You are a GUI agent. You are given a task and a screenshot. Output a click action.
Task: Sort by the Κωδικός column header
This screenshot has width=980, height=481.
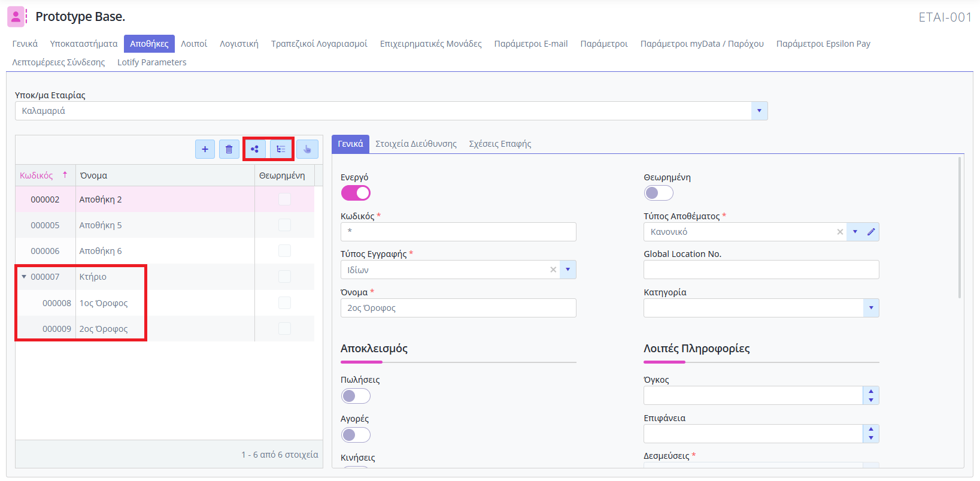(x=37, y=176)
